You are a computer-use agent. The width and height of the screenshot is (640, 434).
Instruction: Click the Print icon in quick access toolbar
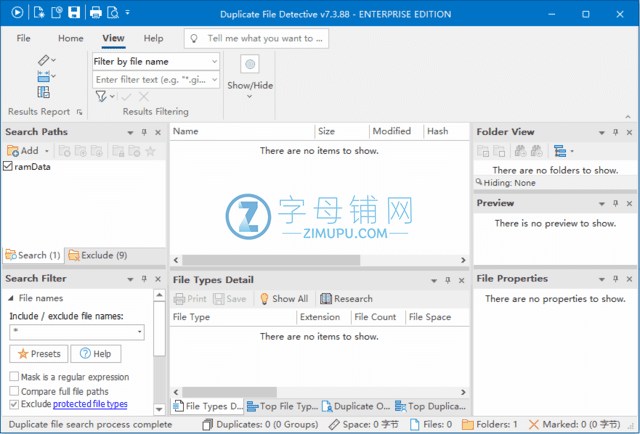(96, 12)
